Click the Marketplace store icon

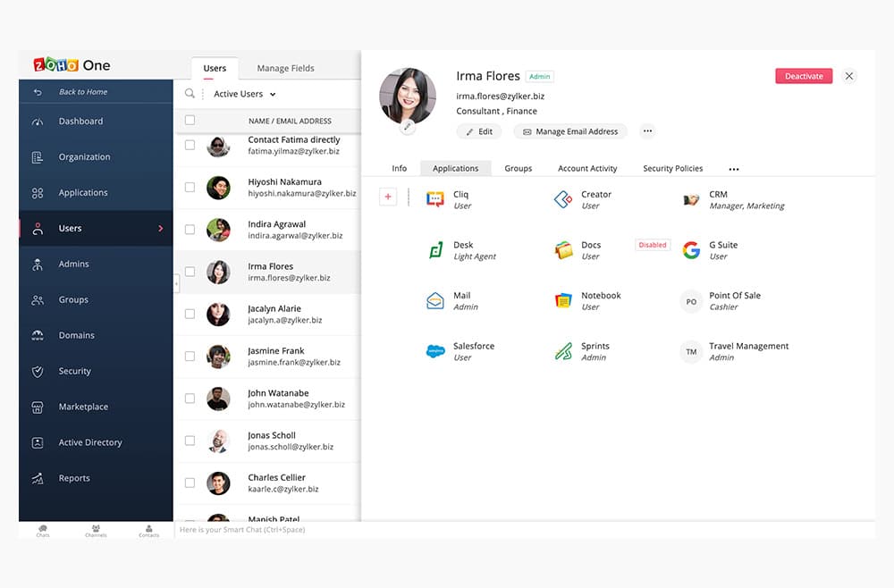pyautogui.click(x=38, y=407)
